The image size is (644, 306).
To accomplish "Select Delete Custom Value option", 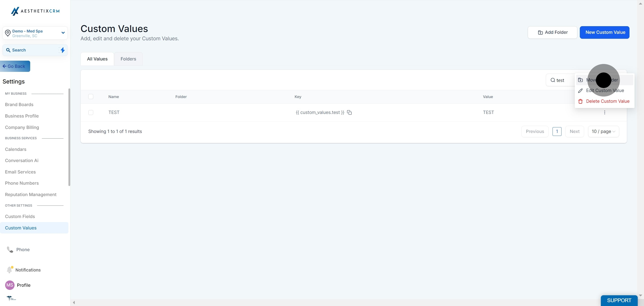I will point(607,101).
